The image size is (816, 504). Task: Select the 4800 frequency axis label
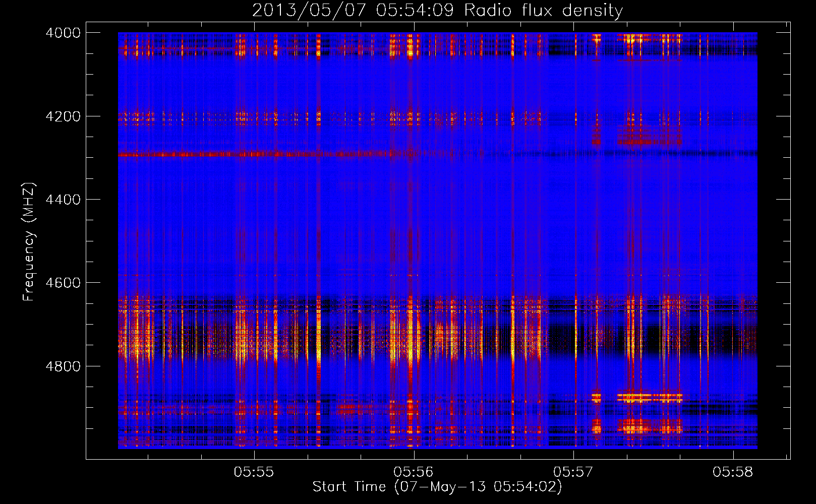point(63,366)
